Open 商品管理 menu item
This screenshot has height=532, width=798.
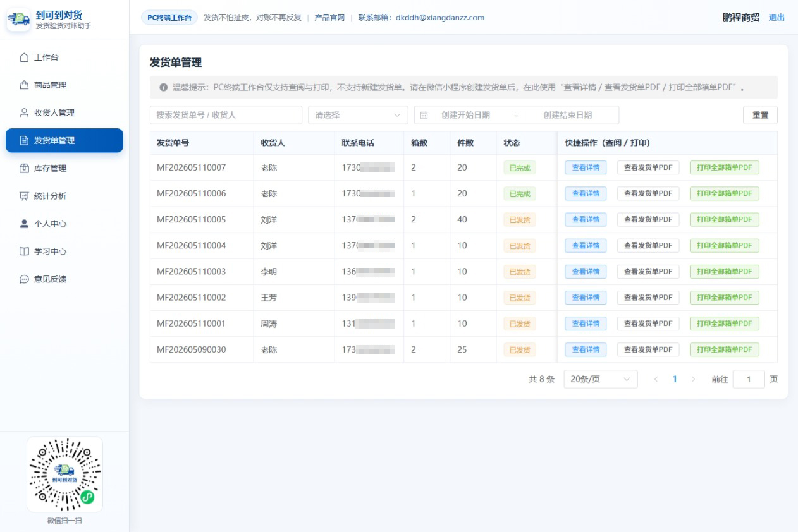[x=64, y=85]
